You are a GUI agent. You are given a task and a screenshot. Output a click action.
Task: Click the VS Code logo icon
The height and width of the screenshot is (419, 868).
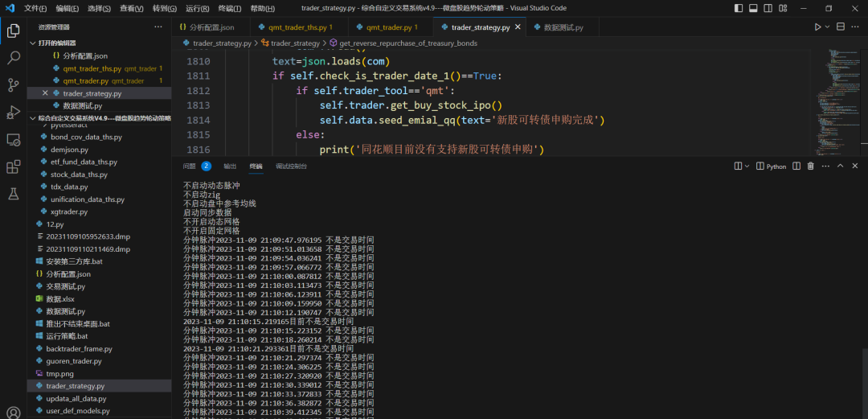click(10, 8)
